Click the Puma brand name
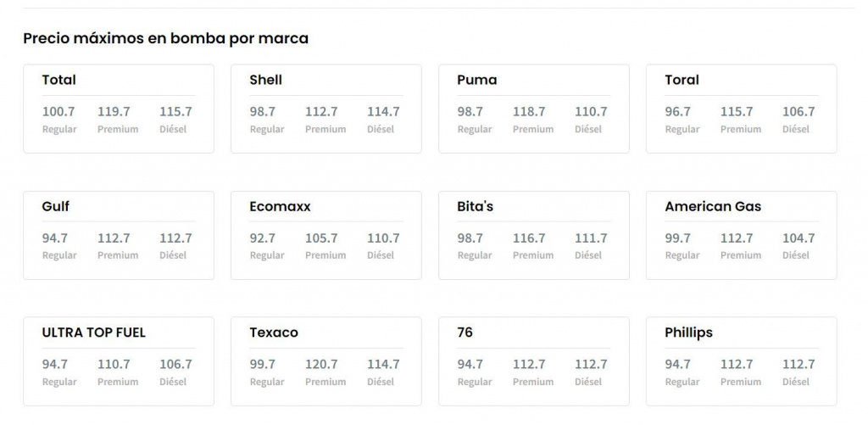868x425 pixels. (476, 80)
